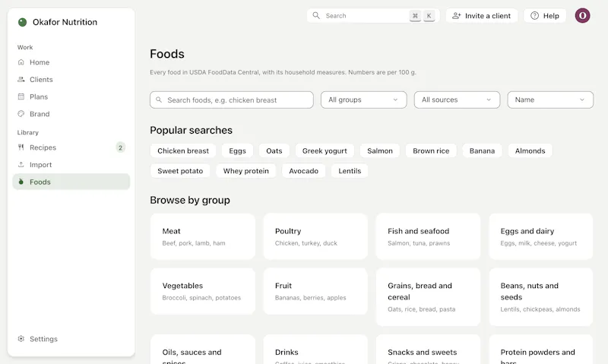Screen dimensions: 608x364
Task: Click the Recipes badge showing 2
Action: tap(121, 147)
